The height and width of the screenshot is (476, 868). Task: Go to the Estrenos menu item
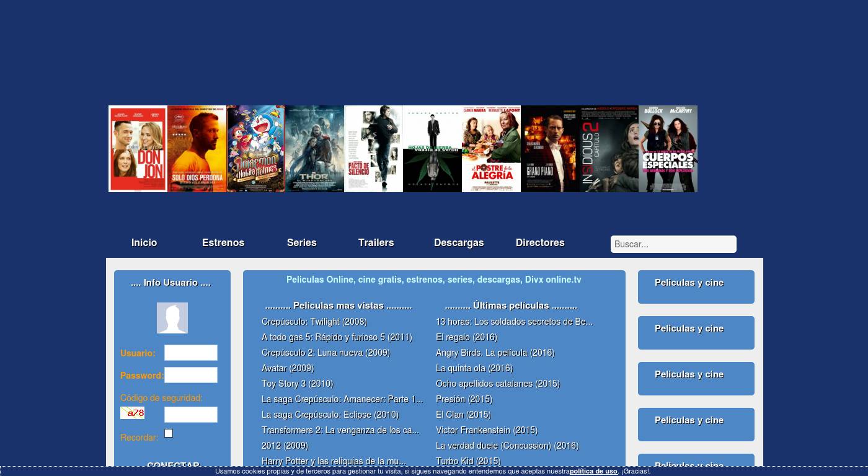pos(223,243)
